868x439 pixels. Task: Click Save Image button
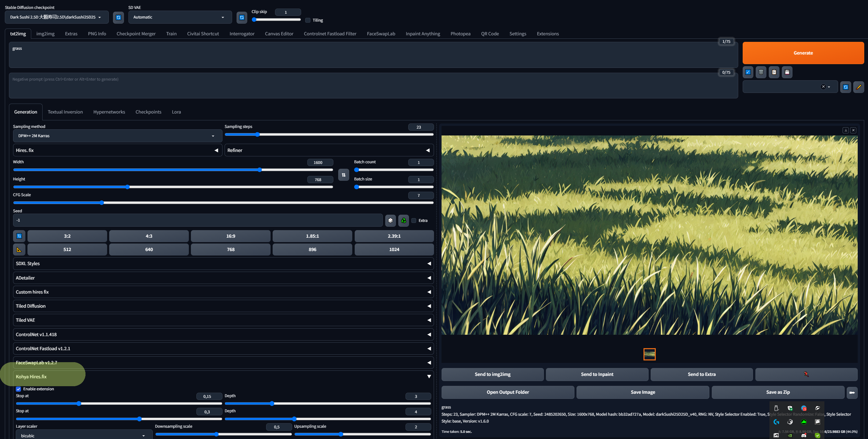(643, 392)
